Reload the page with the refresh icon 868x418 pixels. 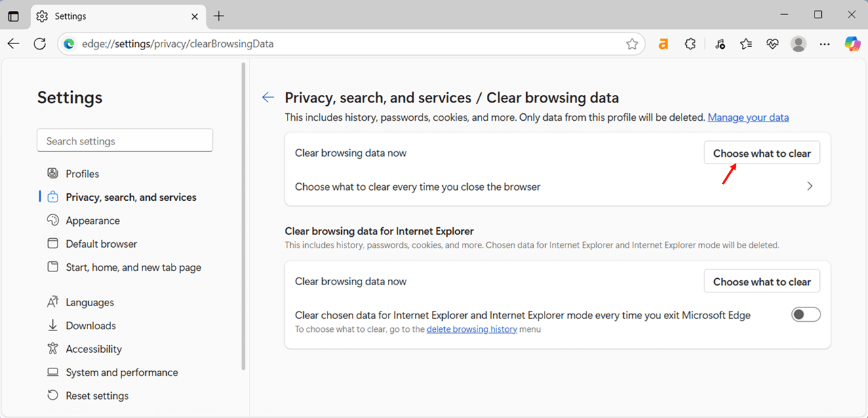[39, 43]
